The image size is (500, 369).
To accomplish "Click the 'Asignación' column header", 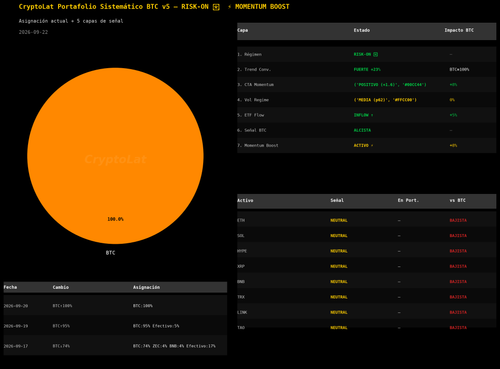I will [146, 287].
